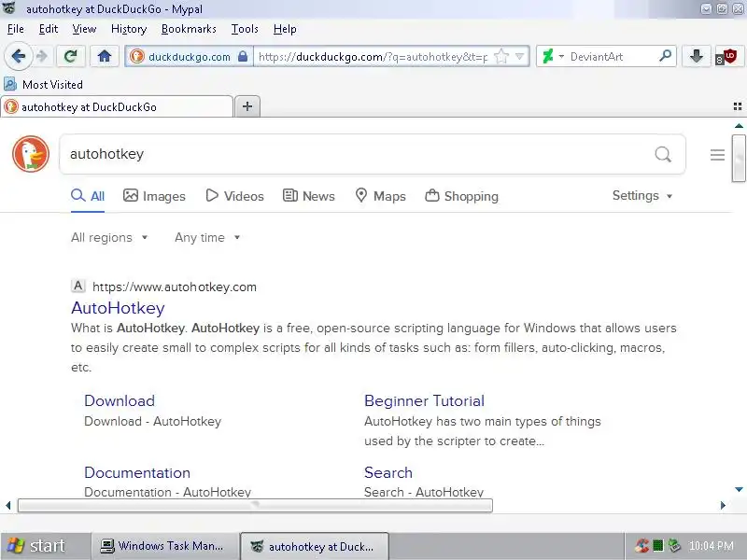The image size is (747, 560).
Task: Open the DeviantArt search engine selector
Action: click(x=553, y=57)
